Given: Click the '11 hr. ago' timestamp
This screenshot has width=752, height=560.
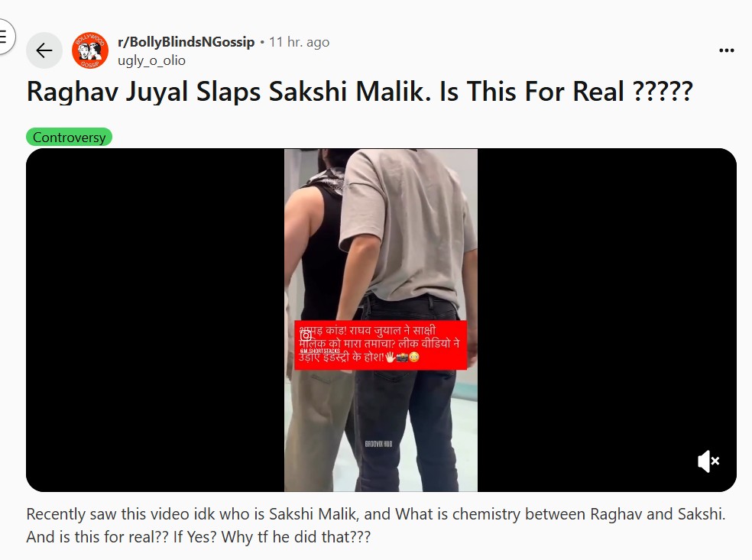Looking at the screenshot, I should (x=300, y=42).
